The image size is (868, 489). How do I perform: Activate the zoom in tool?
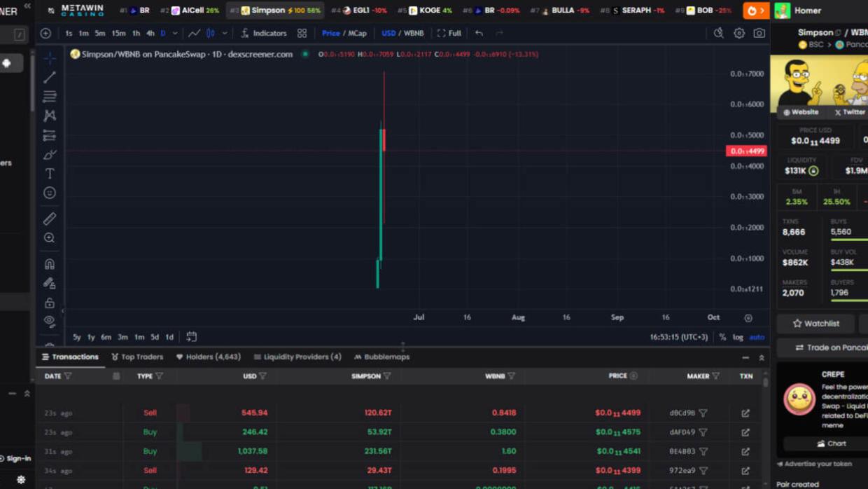click(50, 238)
